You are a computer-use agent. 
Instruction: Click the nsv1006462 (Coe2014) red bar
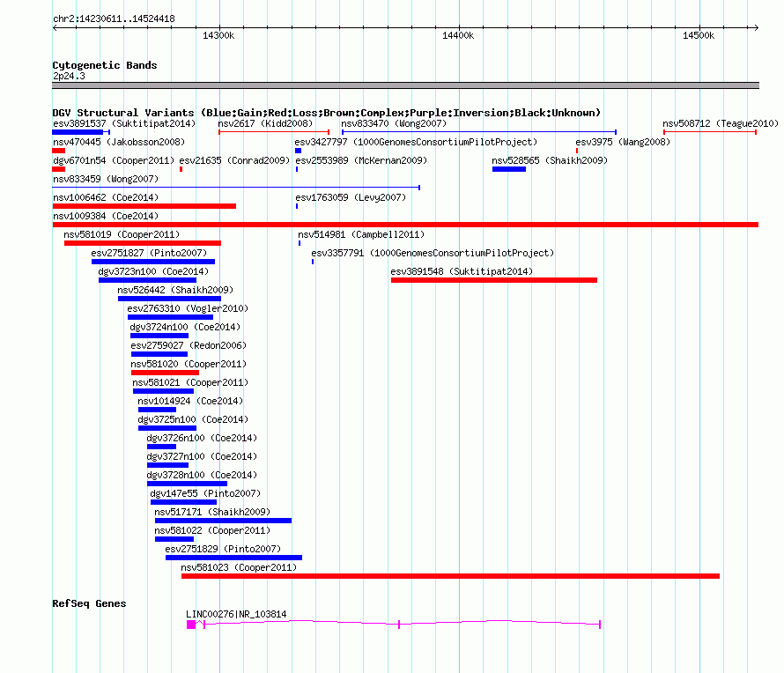point(144,206)
